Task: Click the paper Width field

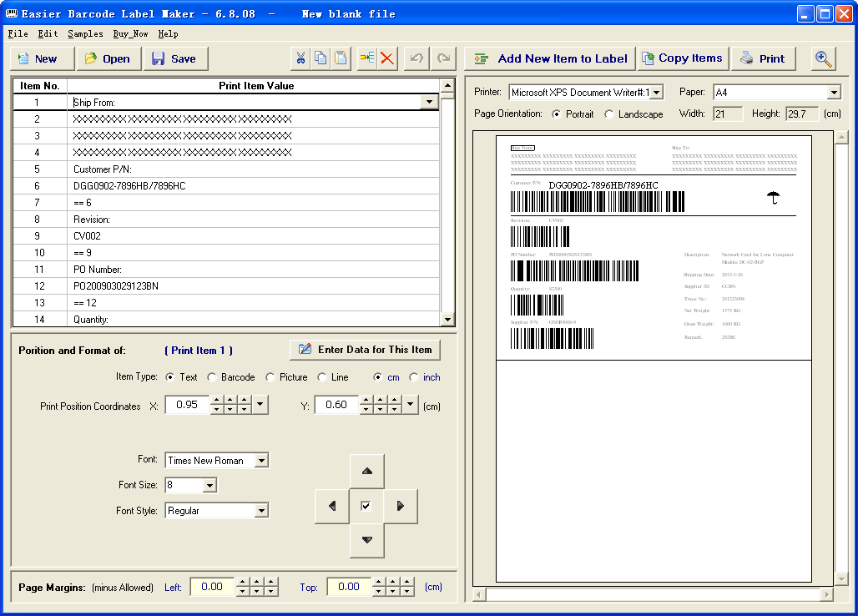Action: click(728, 114)
